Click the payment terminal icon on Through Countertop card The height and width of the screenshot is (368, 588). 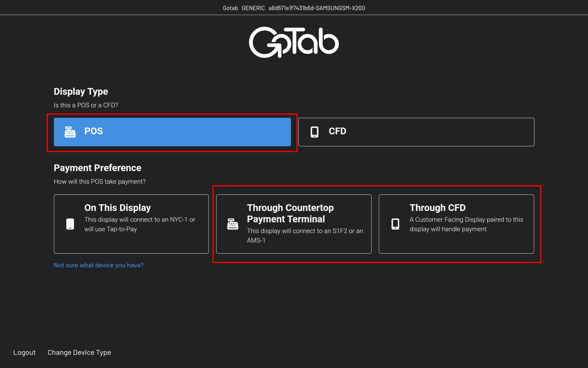coord(232,224)
